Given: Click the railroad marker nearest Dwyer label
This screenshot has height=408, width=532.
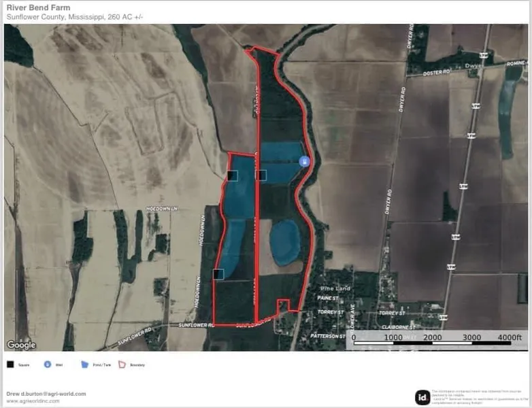Looking at the screenshot, I should click(483, 55).
